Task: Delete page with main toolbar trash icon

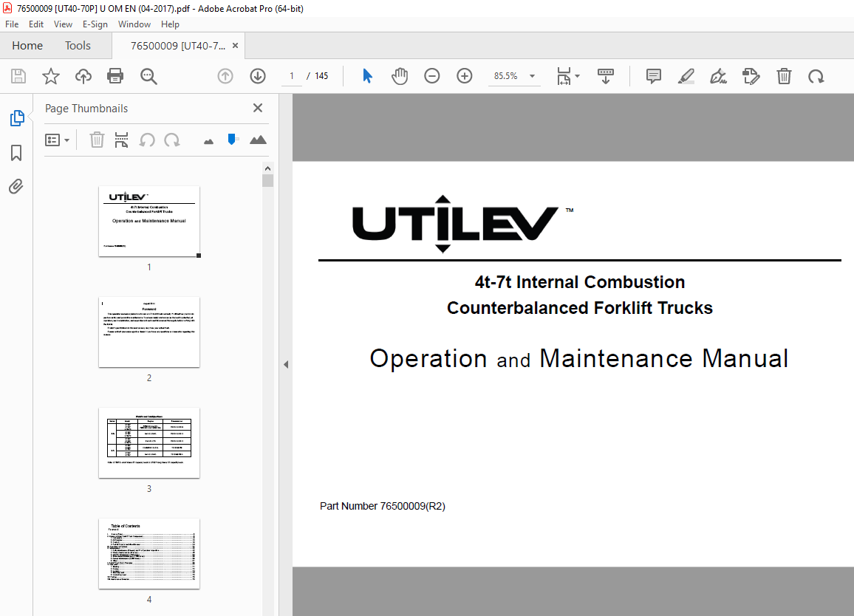Action: [x=784, y=76]
